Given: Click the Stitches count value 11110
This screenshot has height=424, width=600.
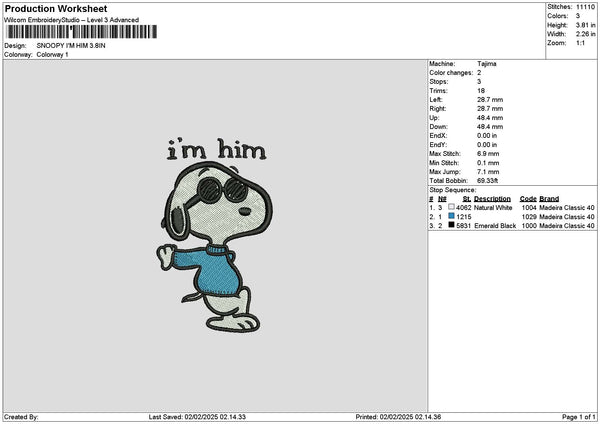Looking at the screenshot, I should pos(585,7).
